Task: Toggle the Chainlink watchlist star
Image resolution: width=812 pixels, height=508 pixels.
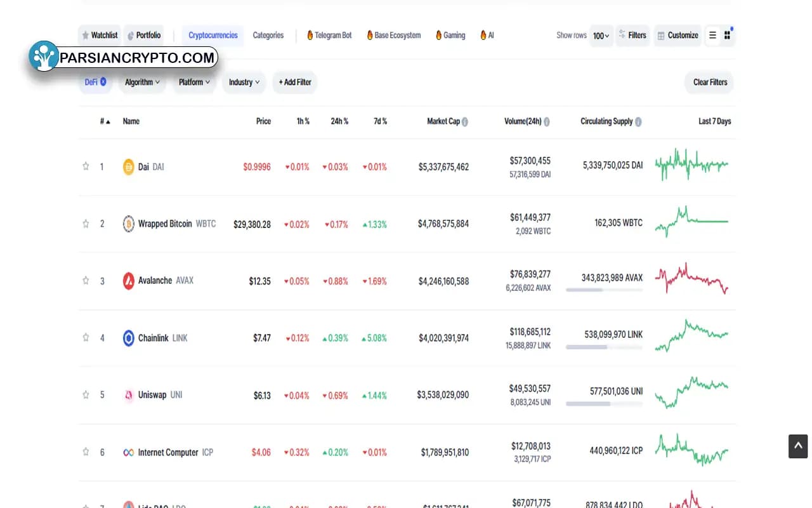Action: 86,337
